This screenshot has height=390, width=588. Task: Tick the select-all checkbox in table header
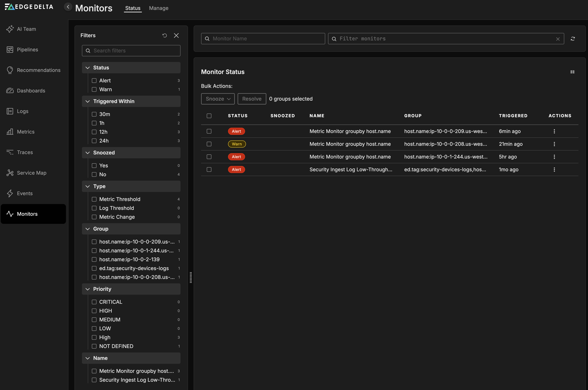tap(209, 116)
